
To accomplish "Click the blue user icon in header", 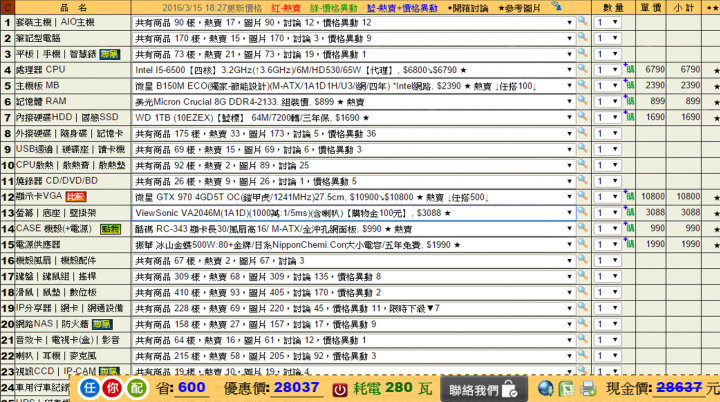I will (x=557, y=6).
